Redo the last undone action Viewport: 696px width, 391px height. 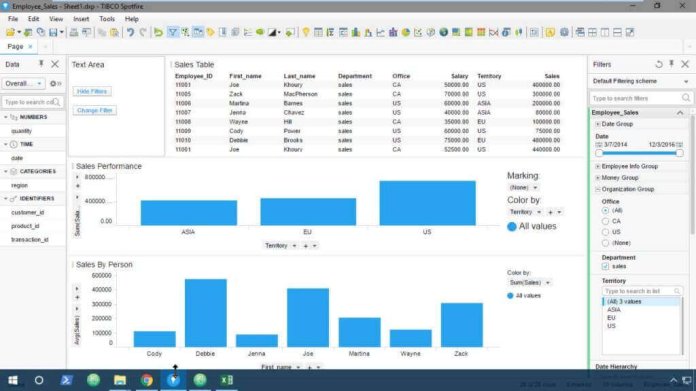pyautogui.click(x=143, y=32)
